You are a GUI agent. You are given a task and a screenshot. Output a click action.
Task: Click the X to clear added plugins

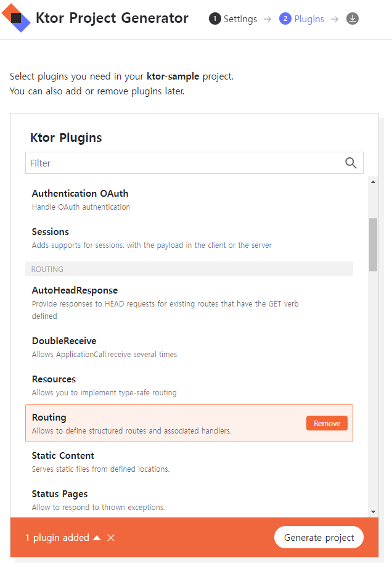(111, 538)
